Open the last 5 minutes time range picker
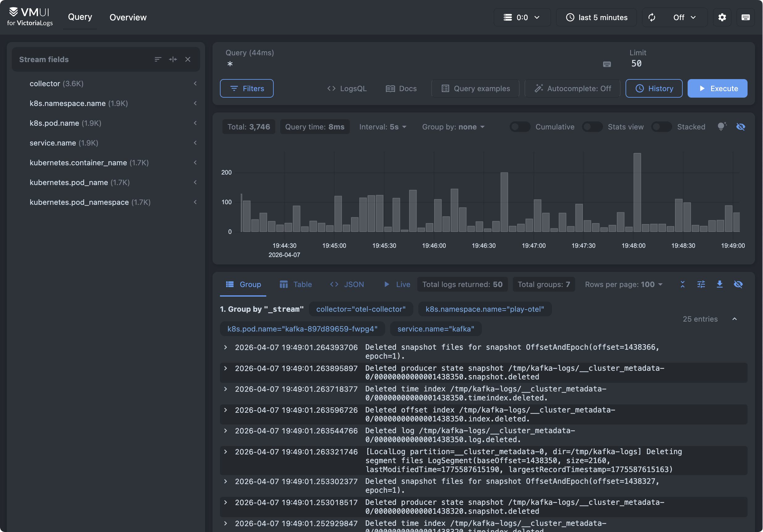 pyautogui.click(x=596, y=17)
